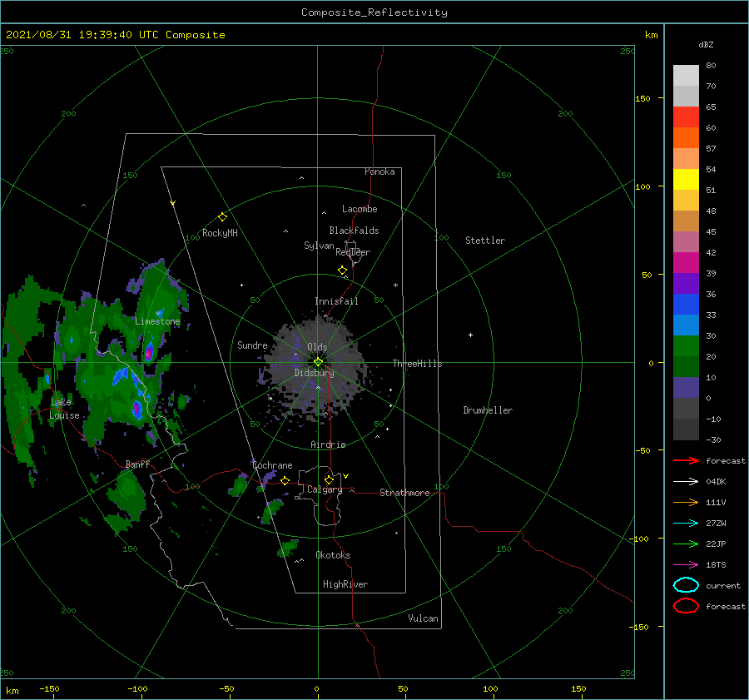Click the yellow diamond marker near RockyMH
The image size is (749, 700).
click(222, 216)
